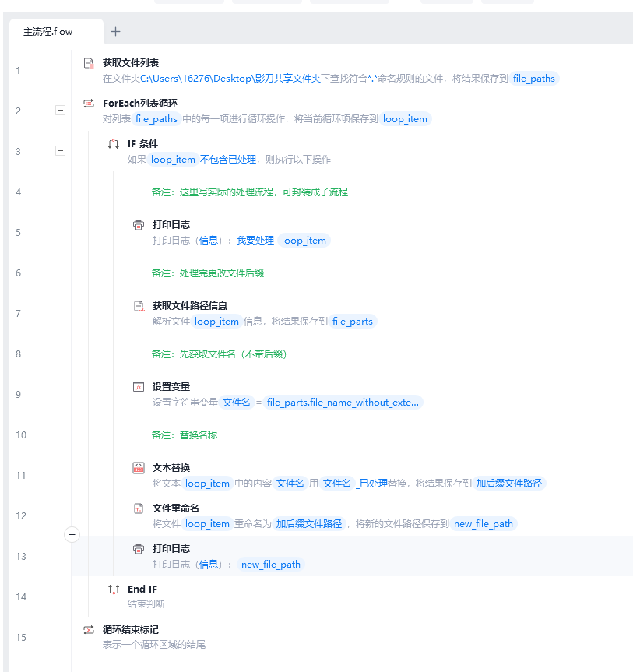
Task: Select the 文本替换 step title
Action: (x=171, y=468)
